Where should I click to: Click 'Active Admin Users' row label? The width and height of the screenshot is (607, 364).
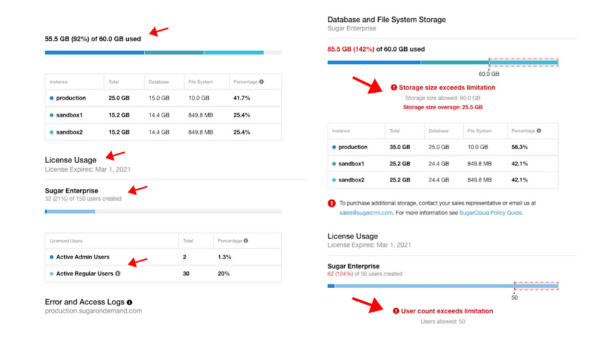point(83,257)
